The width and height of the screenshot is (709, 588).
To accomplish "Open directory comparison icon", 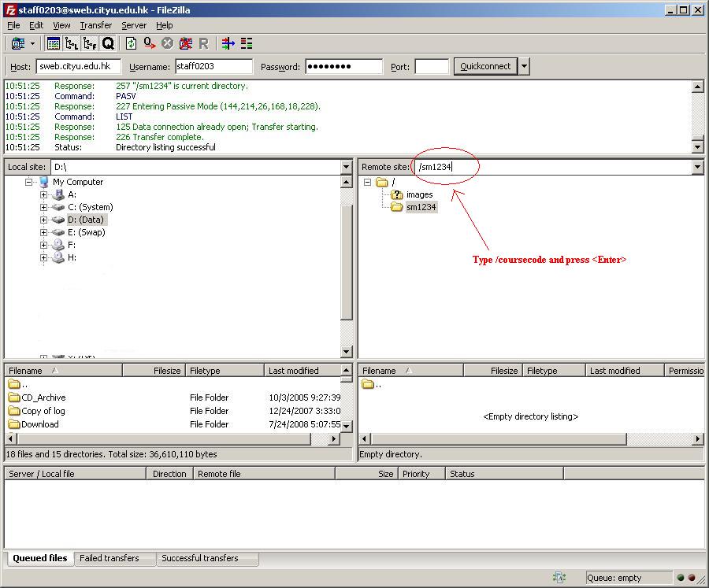I will 247,43.
